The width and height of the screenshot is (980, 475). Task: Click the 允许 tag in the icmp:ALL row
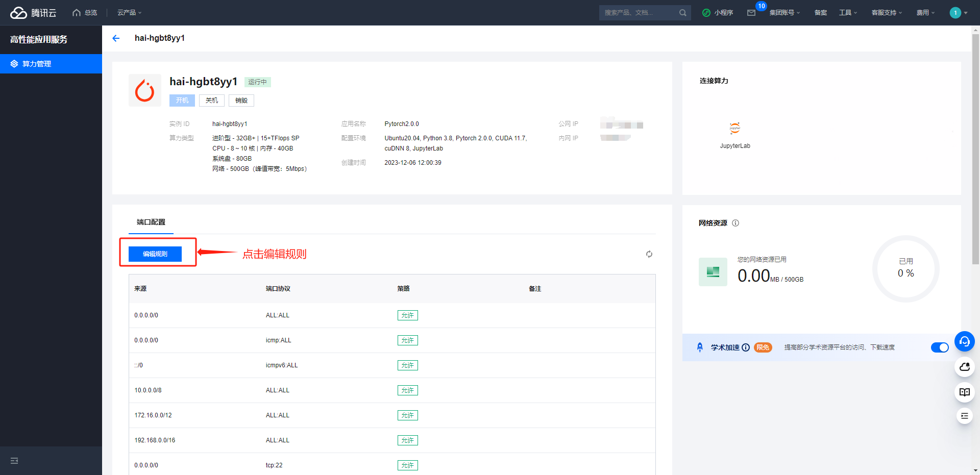click(408, 340)
